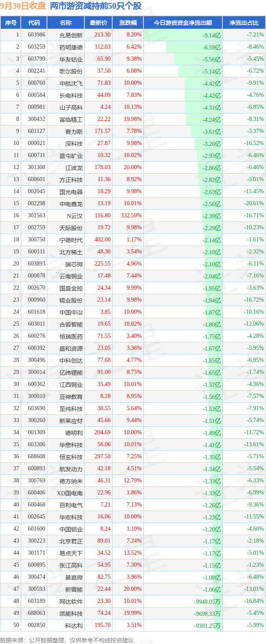
Task: Select stock name 至纯科技
Action: (x=71, y=409)
